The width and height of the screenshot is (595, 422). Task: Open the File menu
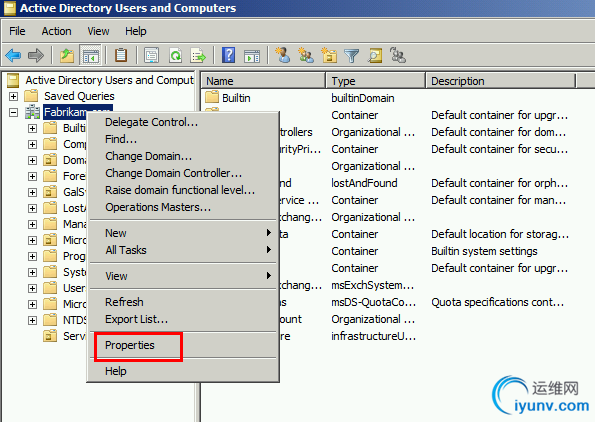tap(17, 31)
